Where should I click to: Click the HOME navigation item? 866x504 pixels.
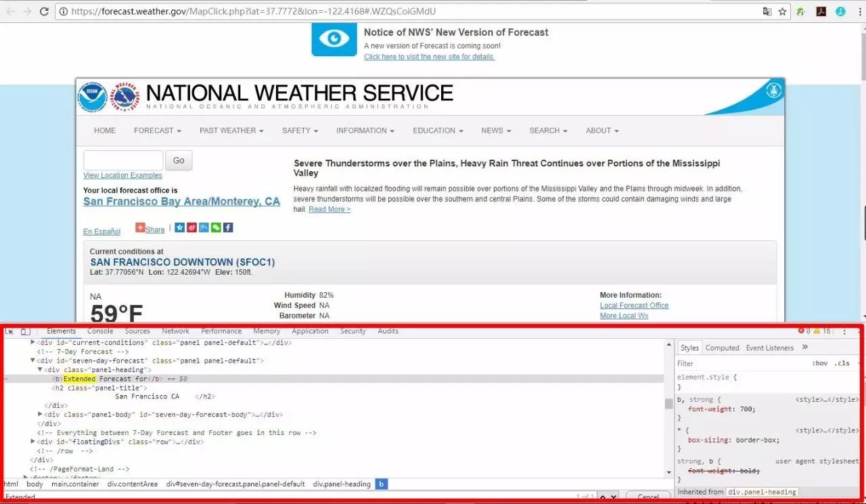(105, 131)
